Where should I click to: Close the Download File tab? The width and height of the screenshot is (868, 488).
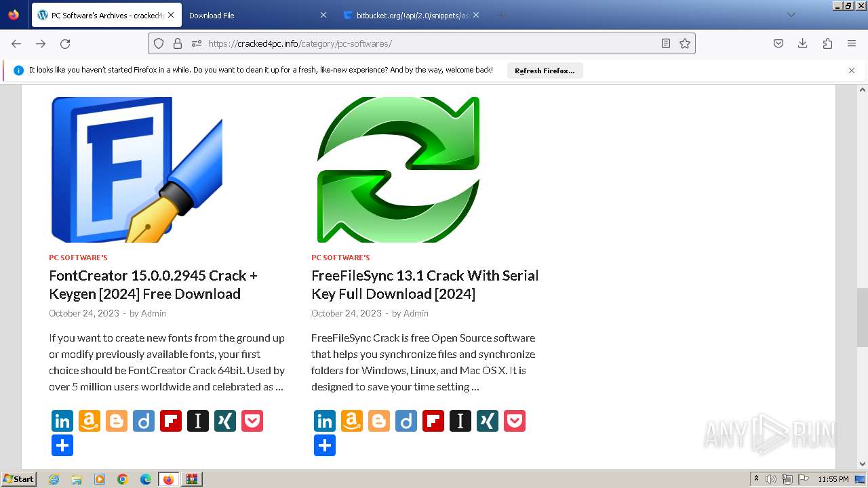pos(323,15)
